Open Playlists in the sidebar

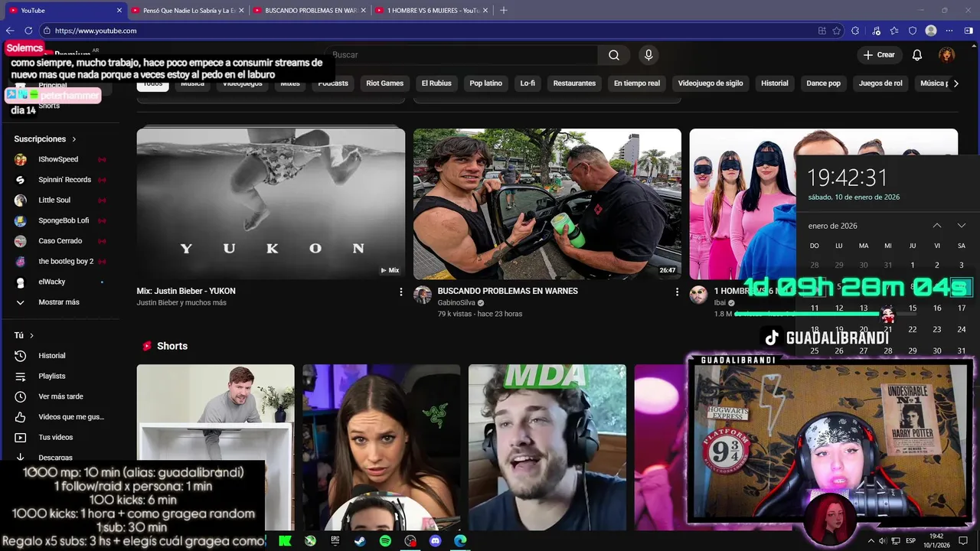tap(52, 377)
